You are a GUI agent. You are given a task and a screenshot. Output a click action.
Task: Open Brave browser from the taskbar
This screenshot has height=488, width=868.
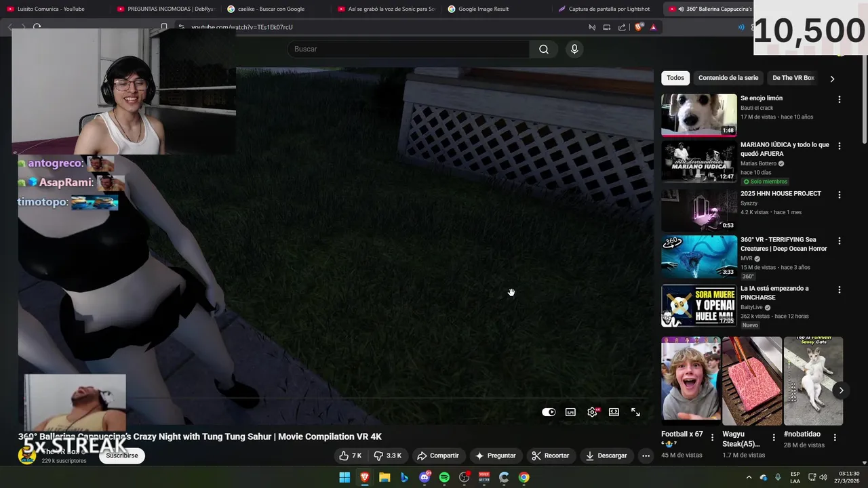[365, 477]
